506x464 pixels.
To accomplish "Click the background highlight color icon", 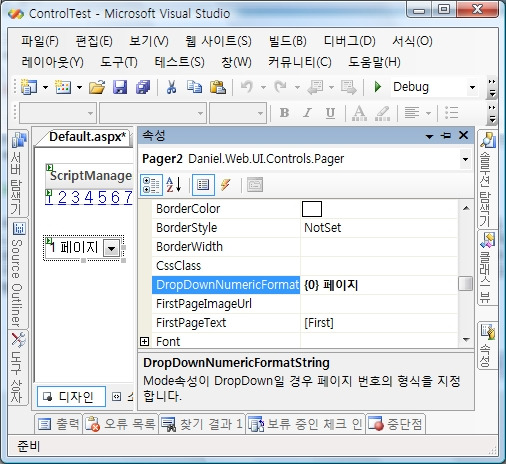I will 382,113.
